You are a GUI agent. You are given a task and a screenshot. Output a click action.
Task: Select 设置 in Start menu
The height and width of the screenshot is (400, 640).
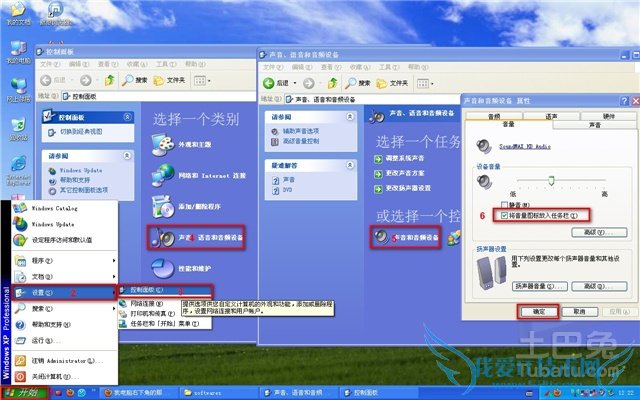[x=64, y=293]
